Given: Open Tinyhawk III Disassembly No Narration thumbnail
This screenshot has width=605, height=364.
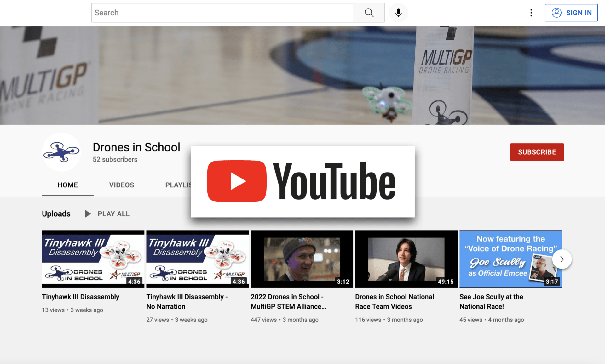Looking at the screenshot, I should [198, 259].
